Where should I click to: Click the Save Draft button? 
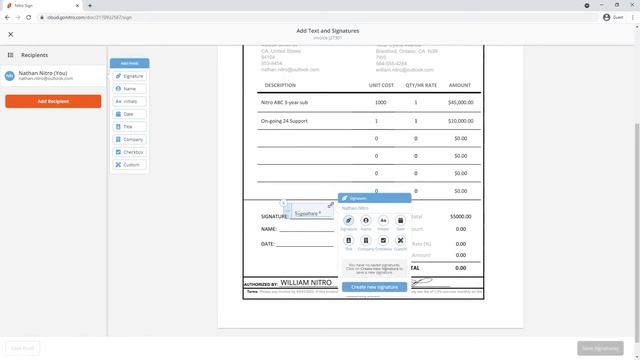22,348
